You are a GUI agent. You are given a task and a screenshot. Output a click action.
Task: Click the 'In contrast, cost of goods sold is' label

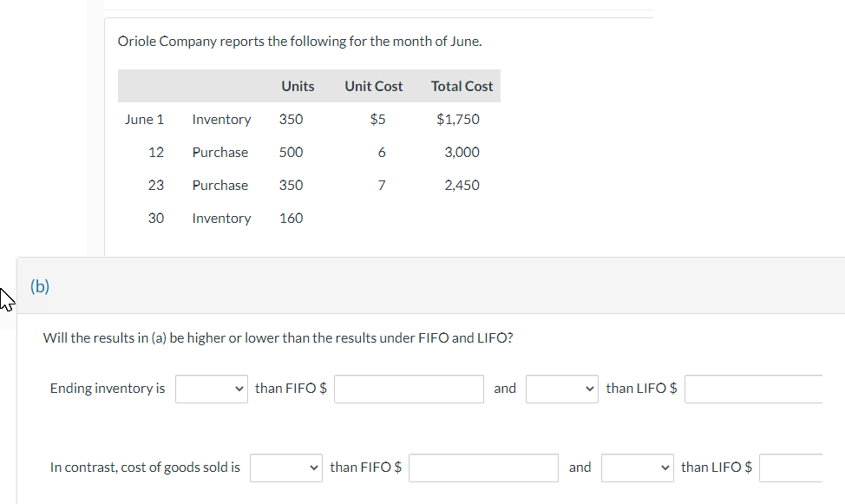(144, 467)
